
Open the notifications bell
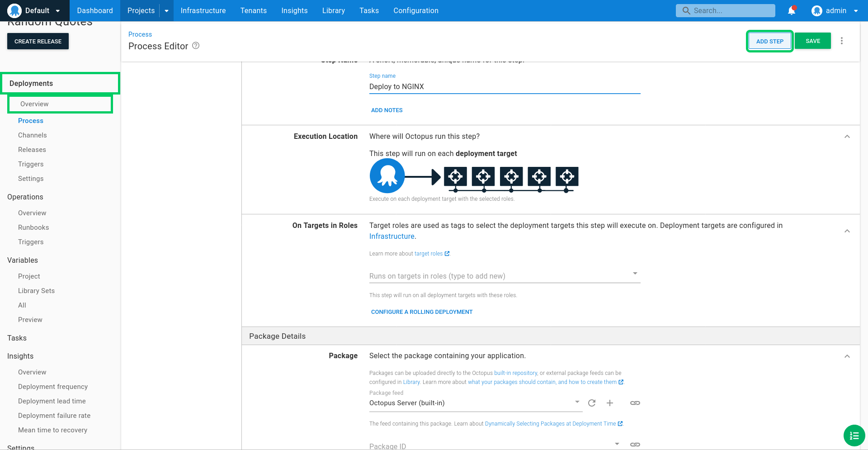792,10
